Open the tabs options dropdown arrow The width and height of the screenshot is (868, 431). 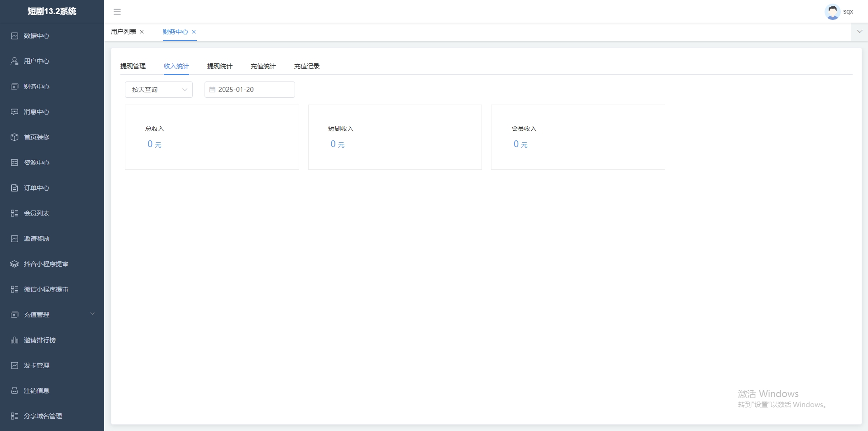859,32
